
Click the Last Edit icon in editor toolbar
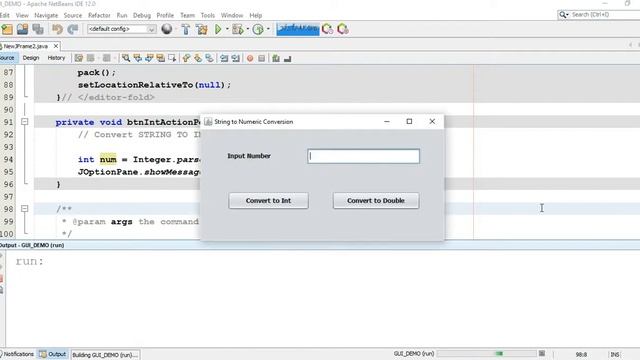(x=79, y=58)
